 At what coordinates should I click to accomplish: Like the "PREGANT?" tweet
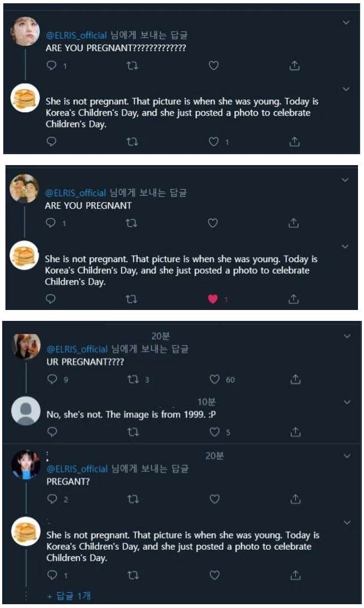[215, 499]
